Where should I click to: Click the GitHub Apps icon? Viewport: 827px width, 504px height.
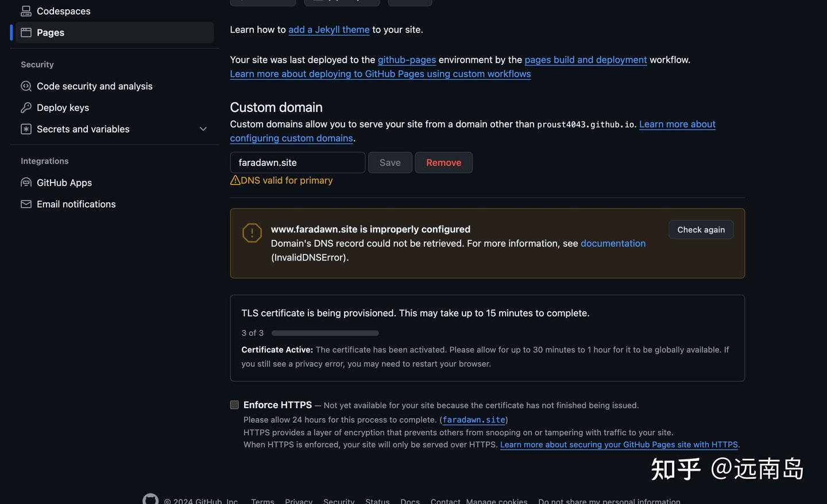pyautogui.click(x=25, y=182)
